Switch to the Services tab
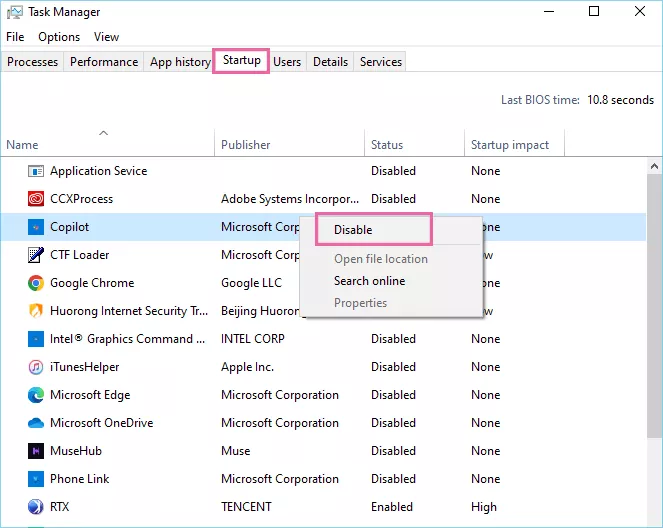 pos(381,62)
